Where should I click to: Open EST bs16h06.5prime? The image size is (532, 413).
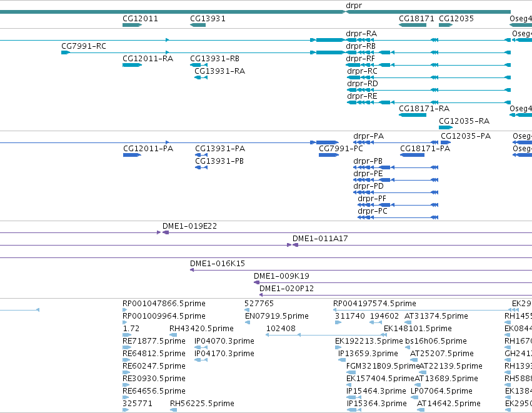(x=436, y=341)
